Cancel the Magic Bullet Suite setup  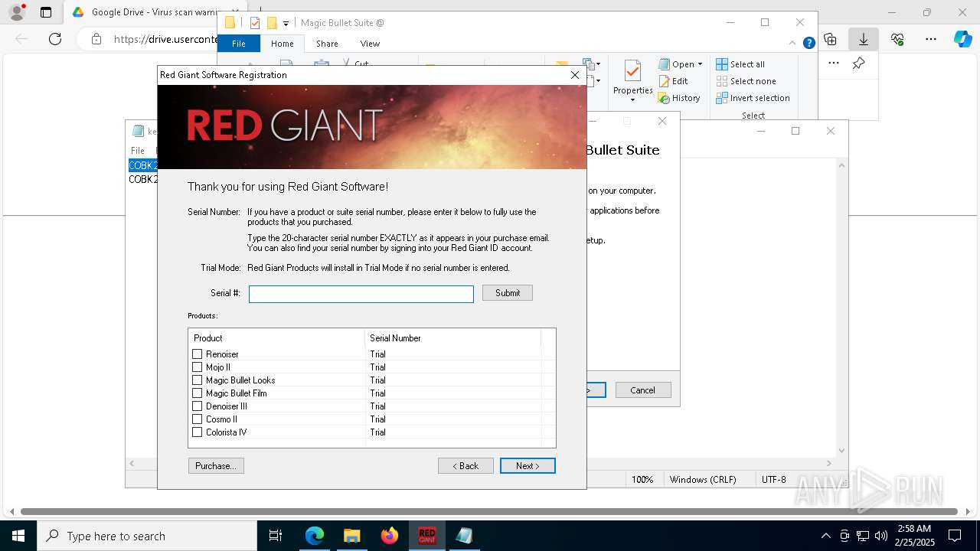[643, 390]
